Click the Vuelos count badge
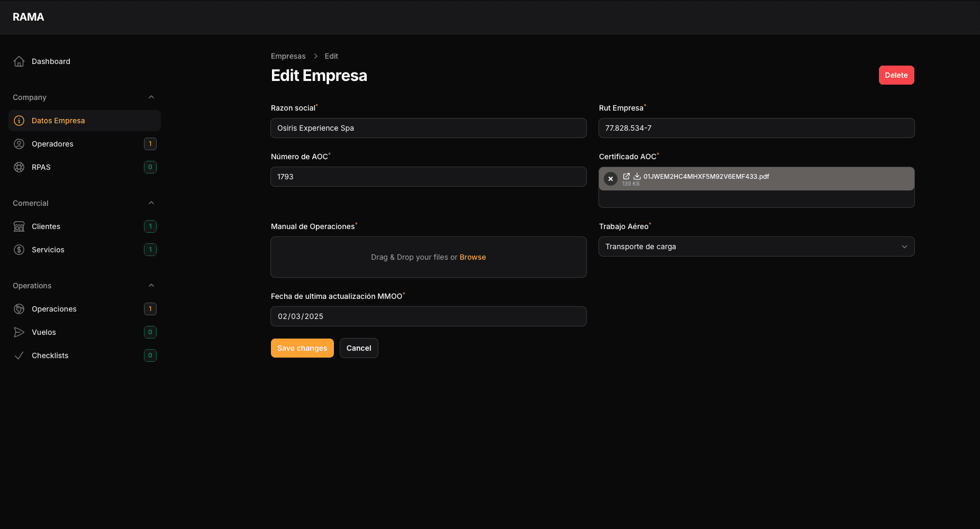This screenshot has height=529, width=980. click(x=150, y=332)
